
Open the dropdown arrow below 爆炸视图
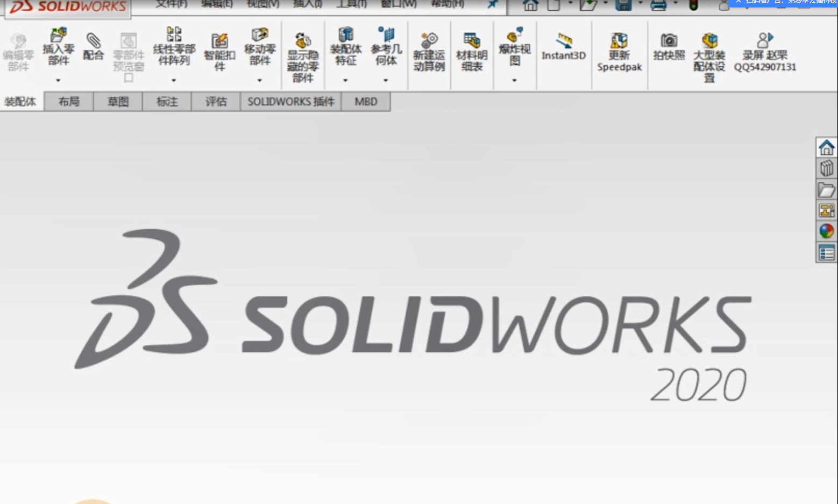[x=515, y=80]
